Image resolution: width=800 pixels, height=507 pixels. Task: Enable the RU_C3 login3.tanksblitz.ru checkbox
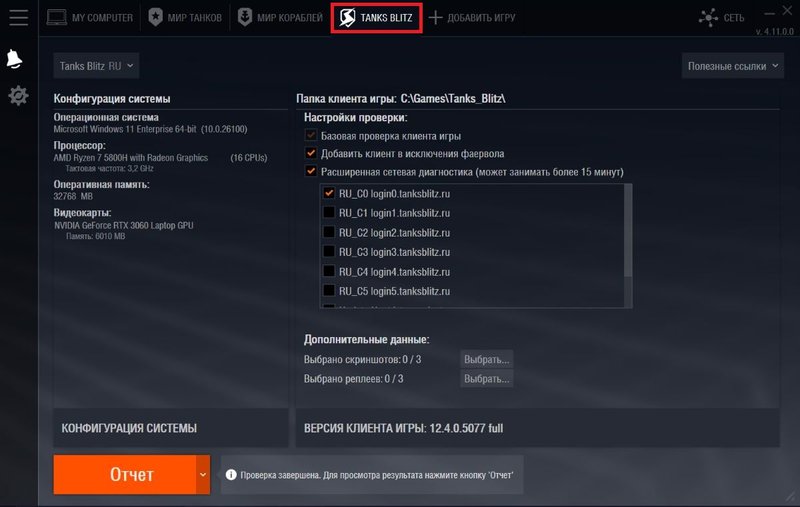pyautogui.click(x=329, y=252)
